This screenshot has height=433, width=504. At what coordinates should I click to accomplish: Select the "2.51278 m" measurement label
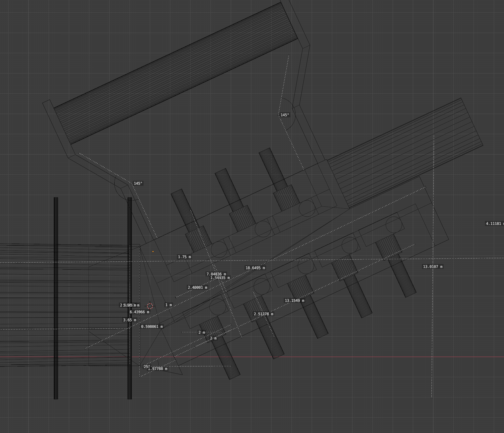coord(264,314)
